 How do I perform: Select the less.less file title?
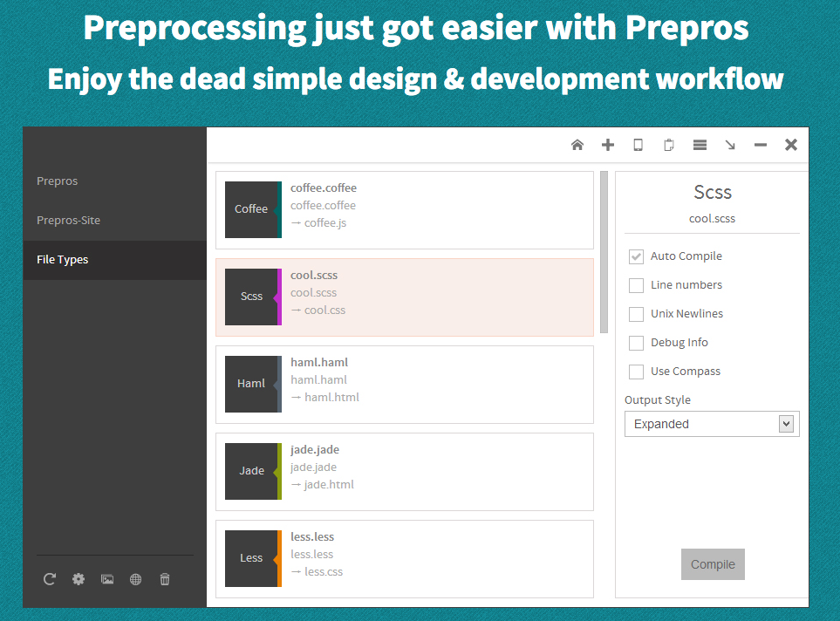(x=312, y=537)
